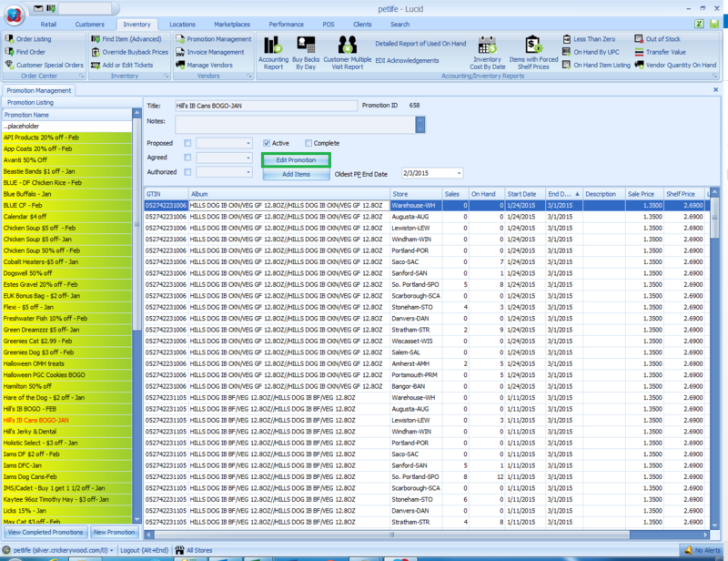The width and height of the screenshot is (728, 561).
Task: Click the No Alerts bell icon
Action: pyautogui.click(x=689, y=550)
